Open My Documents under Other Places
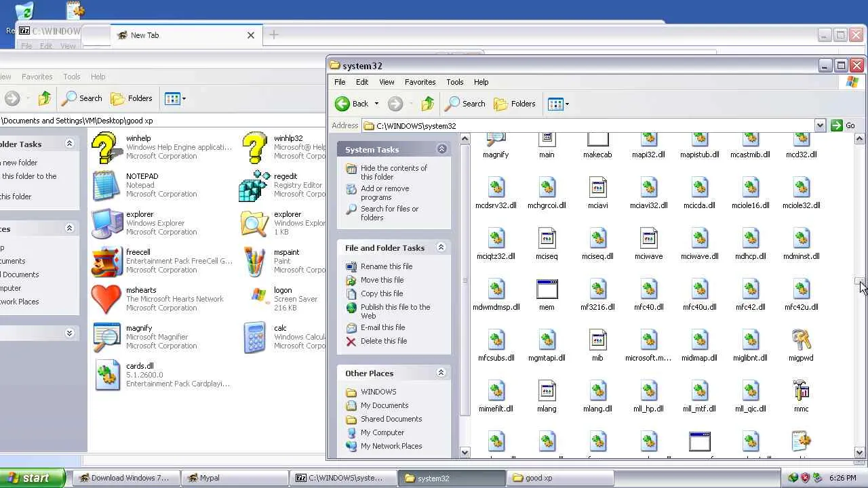The image size is (868, 488). pyautogui.click(x=384, y=405)
